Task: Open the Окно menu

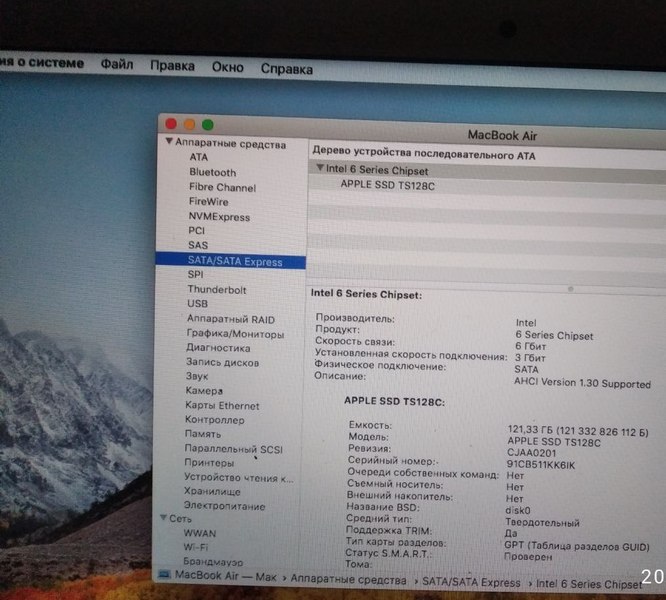Action: pyautogui.click(x=227, y=67)
